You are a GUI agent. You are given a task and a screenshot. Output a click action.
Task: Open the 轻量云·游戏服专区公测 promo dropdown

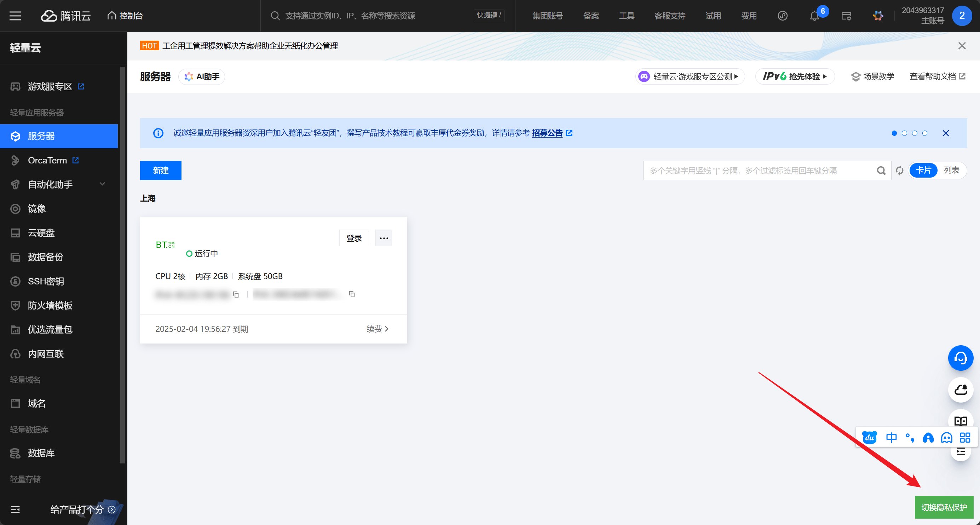pos(690,76)
